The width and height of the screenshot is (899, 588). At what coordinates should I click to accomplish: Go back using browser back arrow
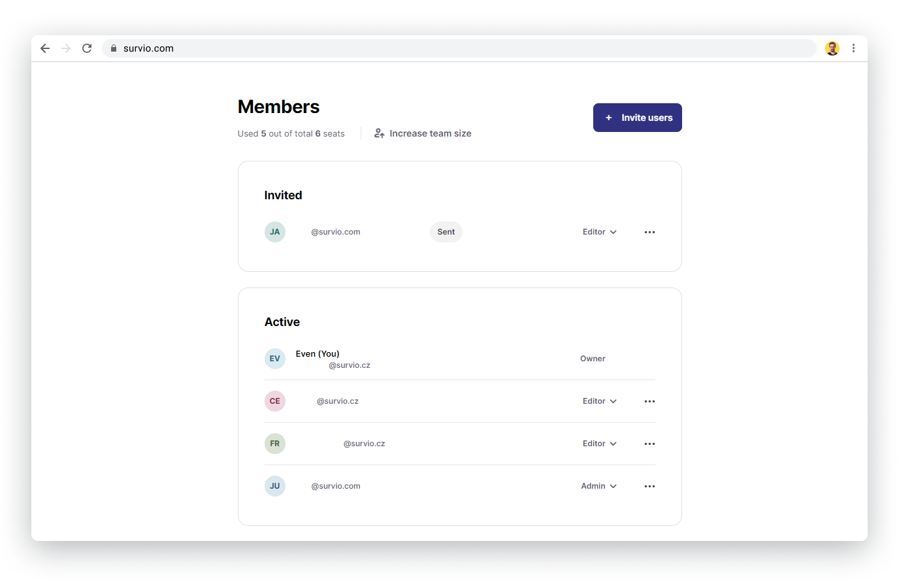[x=45, y=48]
